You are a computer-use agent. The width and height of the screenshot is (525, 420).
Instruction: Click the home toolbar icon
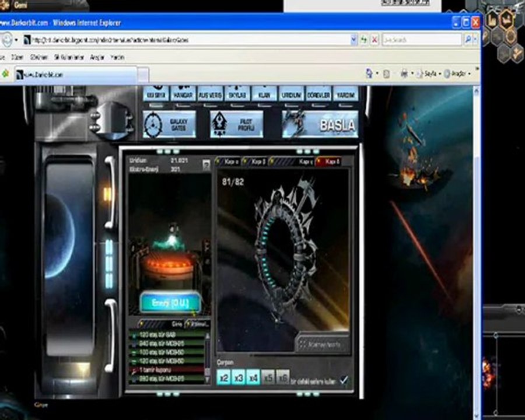[x=369, y=73]
